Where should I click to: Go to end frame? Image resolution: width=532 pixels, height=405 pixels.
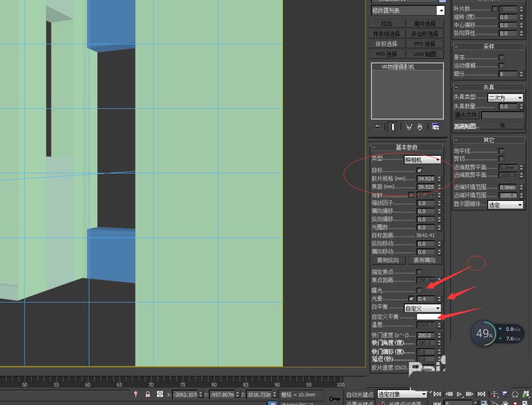tap(481, 394)
